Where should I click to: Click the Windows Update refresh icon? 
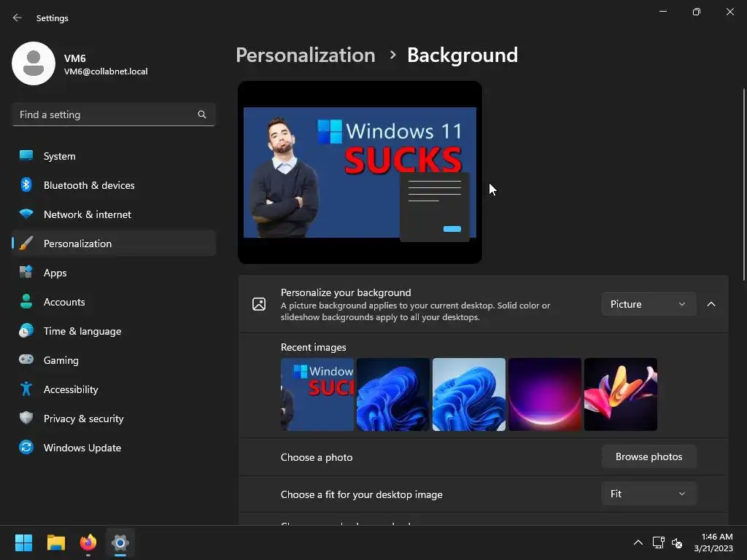pos(26,447)
